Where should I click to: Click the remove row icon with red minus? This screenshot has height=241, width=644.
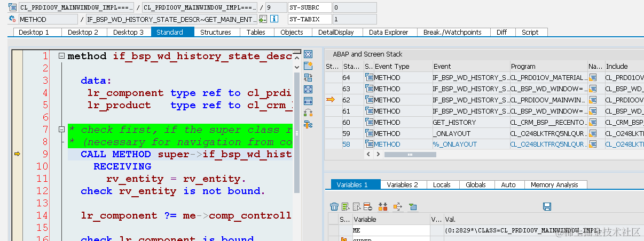[368, 207]
